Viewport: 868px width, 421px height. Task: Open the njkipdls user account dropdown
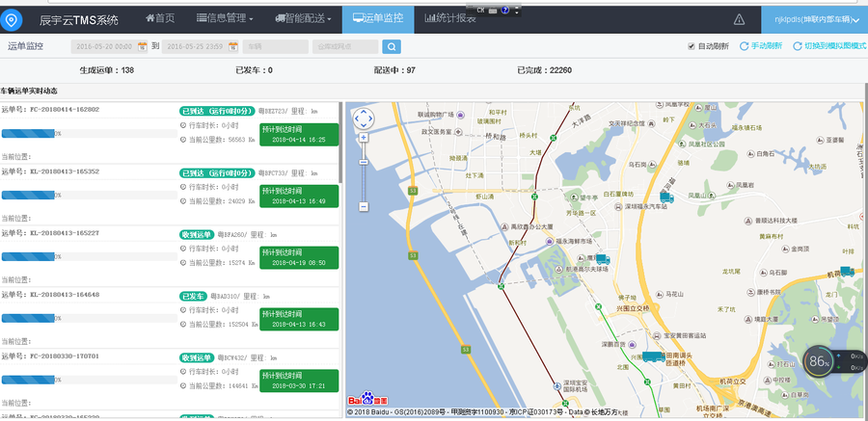pyautogui.click(x=816, y=18)
